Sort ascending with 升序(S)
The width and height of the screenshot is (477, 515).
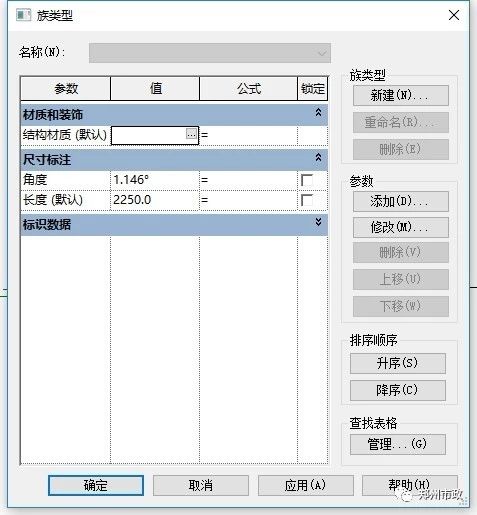tap(398, 363)
